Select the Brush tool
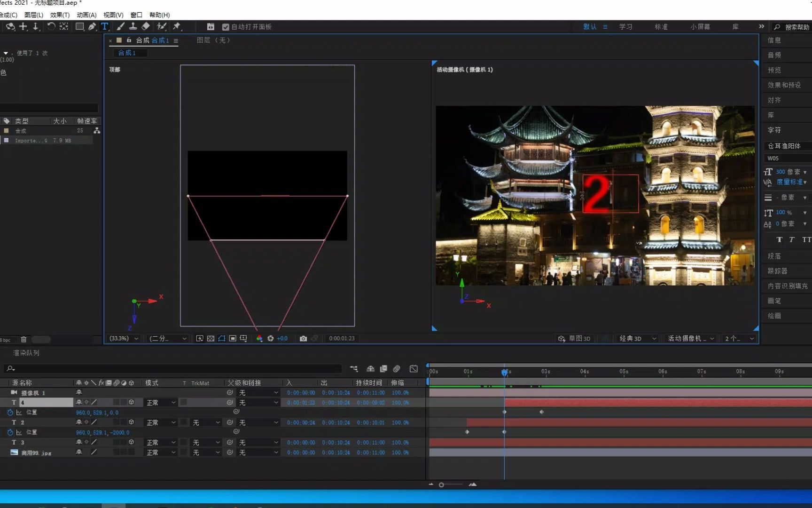 121,27
